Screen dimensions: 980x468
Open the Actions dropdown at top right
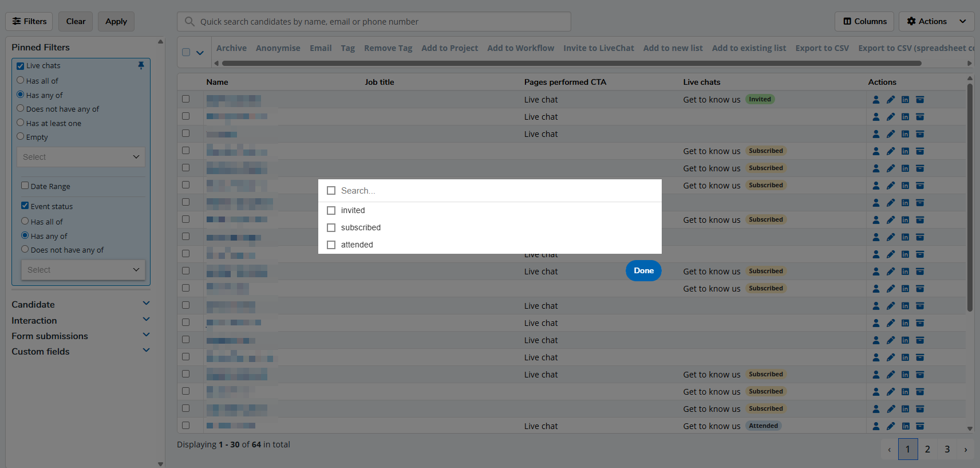tap(936, 22)
